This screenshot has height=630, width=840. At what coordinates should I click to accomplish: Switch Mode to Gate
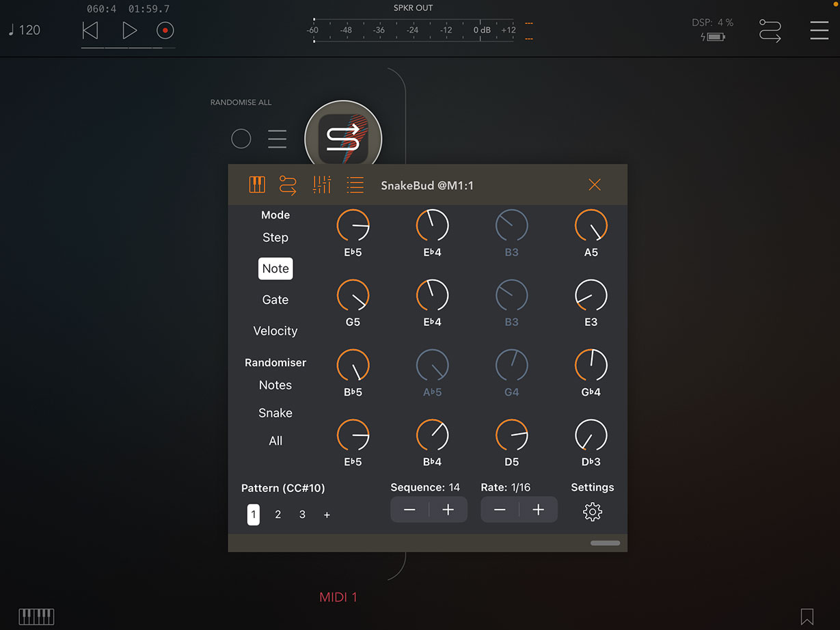275,300
